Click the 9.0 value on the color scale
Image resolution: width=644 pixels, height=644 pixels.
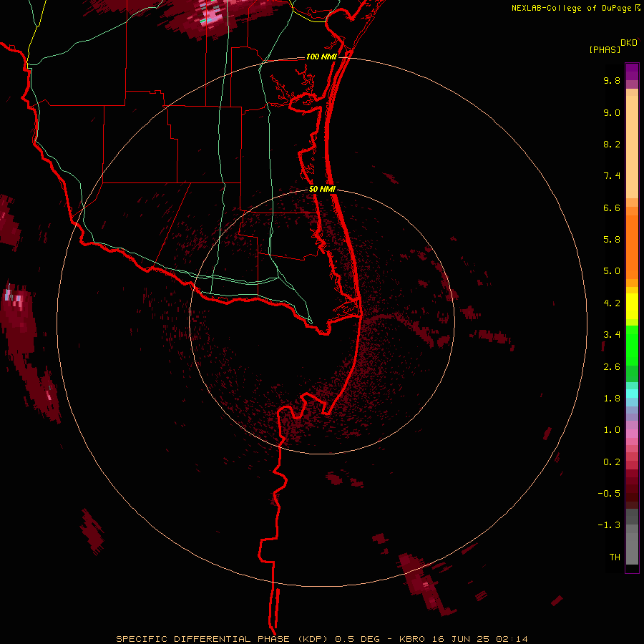612,112
